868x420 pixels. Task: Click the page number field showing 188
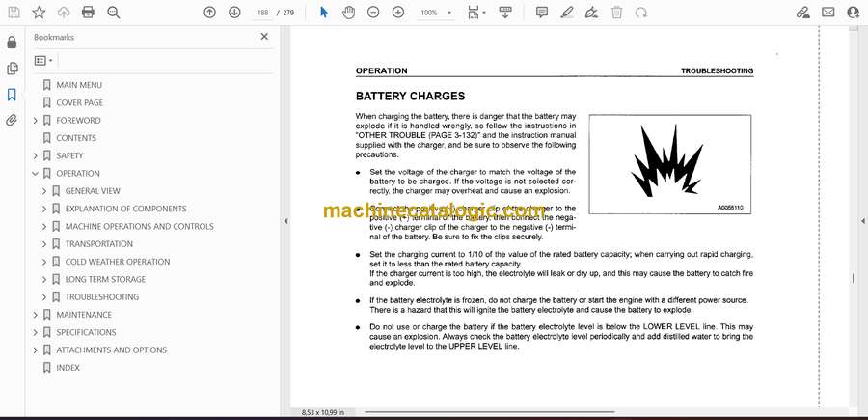[x=263, y=13]
